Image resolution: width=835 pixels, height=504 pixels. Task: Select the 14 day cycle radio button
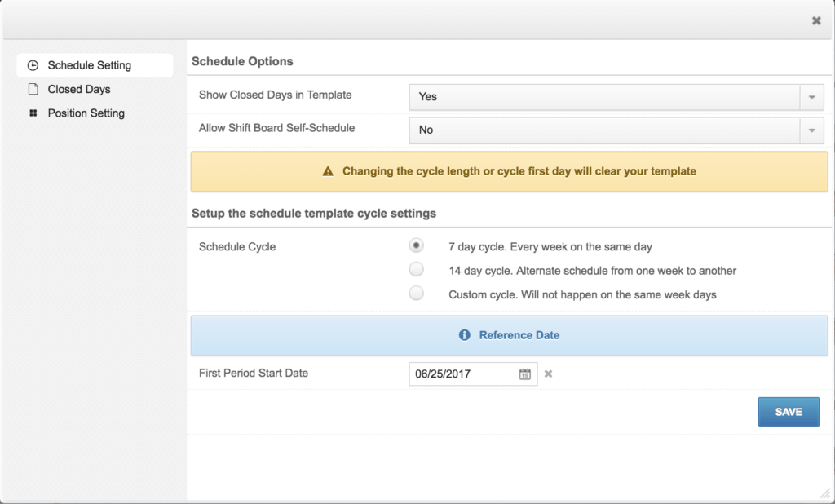point(416,269)
